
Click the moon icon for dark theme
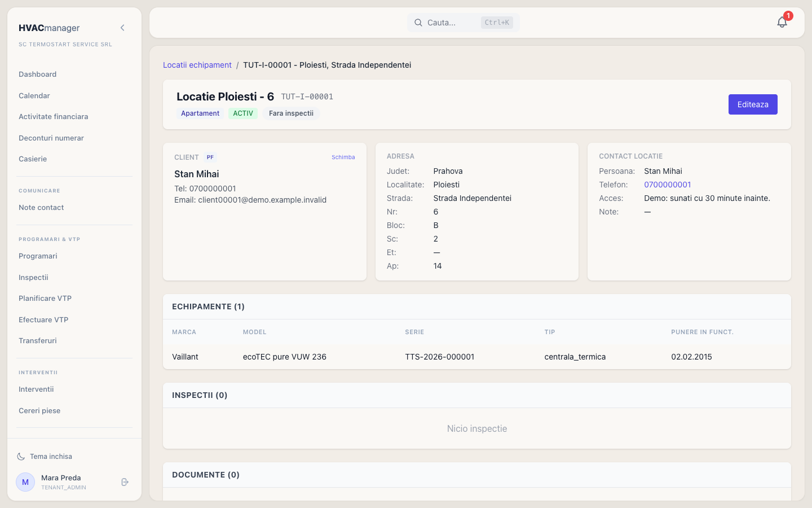pyautogui.click(x=21, y=457)
